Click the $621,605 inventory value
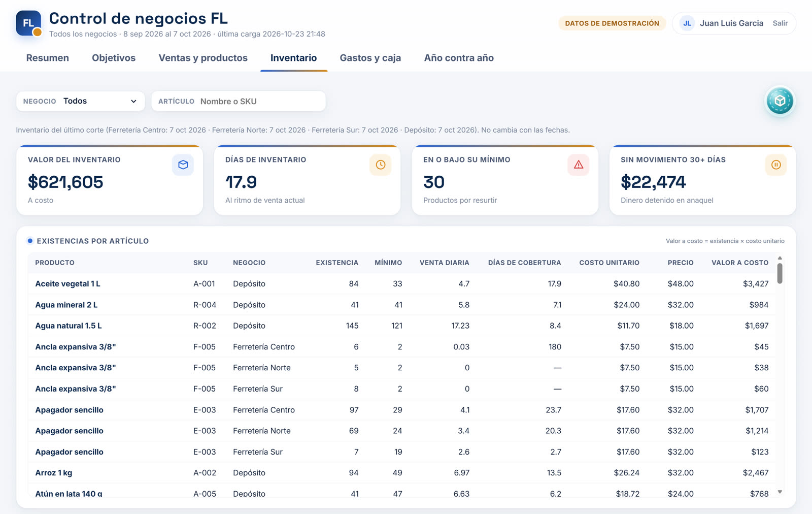The height and width of the screenshot is (514, 812). point(65,182)
